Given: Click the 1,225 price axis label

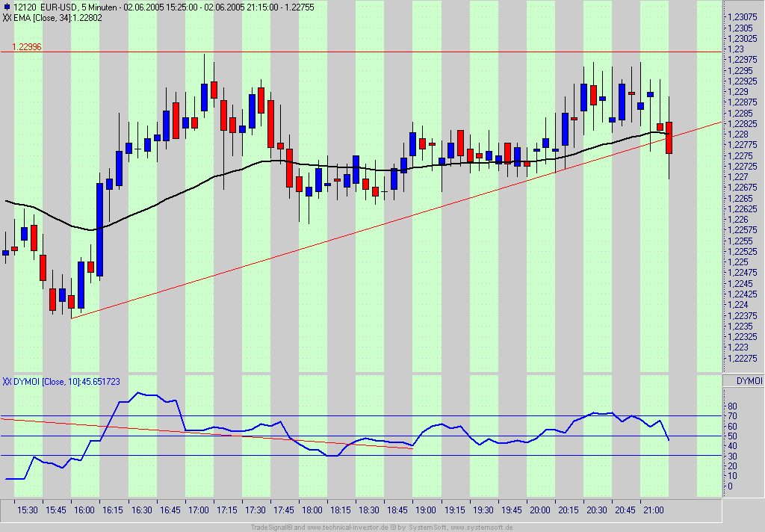Looking at the screenshot, I should (738, 262).
